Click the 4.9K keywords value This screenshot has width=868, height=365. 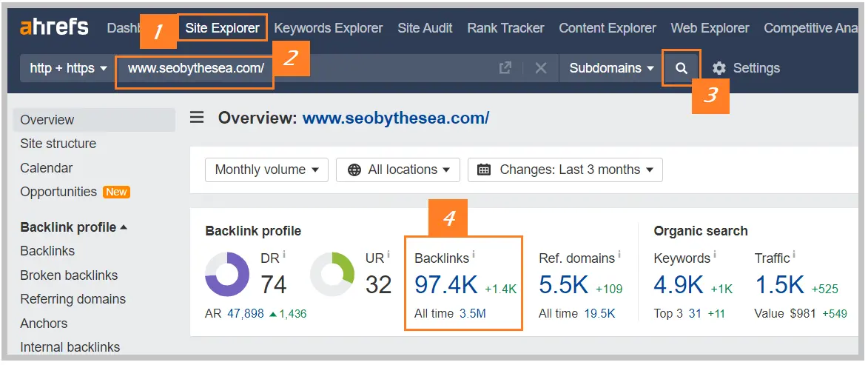tap(678, 285)
